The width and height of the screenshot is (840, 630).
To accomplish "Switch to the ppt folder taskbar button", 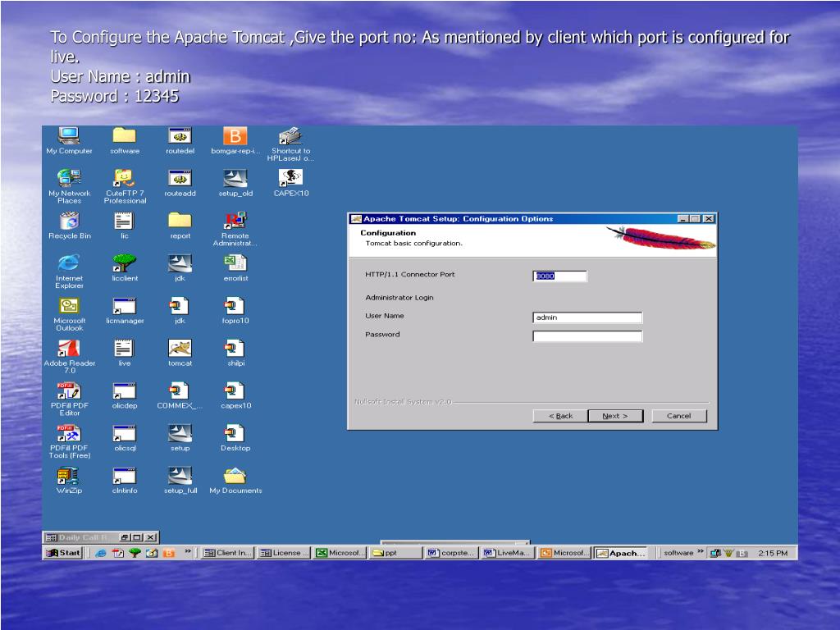I will [x=396, y=553].
